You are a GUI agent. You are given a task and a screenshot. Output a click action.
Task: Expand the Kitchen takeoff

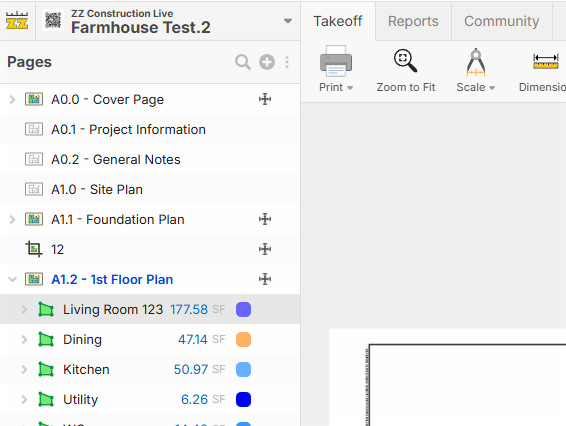(24, 369)
